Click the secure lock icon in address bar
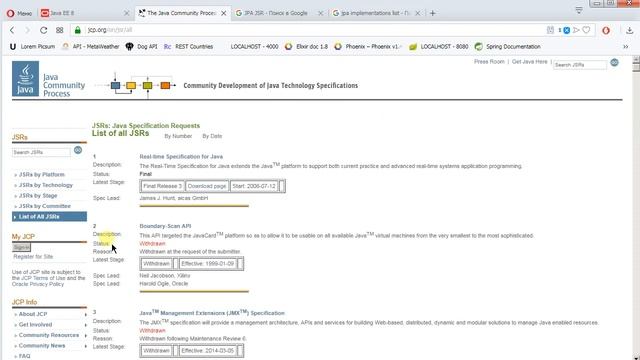 tap(78, 30)
